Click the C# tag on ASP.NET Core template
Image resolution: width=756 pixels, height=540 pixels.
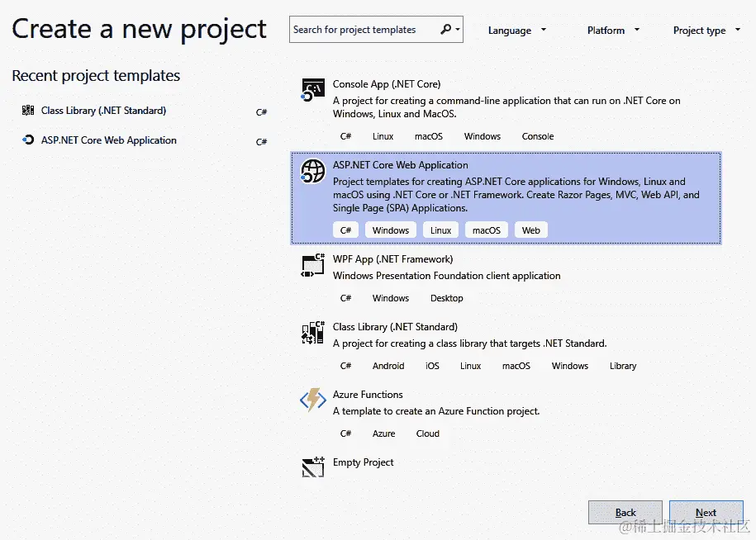point(345,230)
